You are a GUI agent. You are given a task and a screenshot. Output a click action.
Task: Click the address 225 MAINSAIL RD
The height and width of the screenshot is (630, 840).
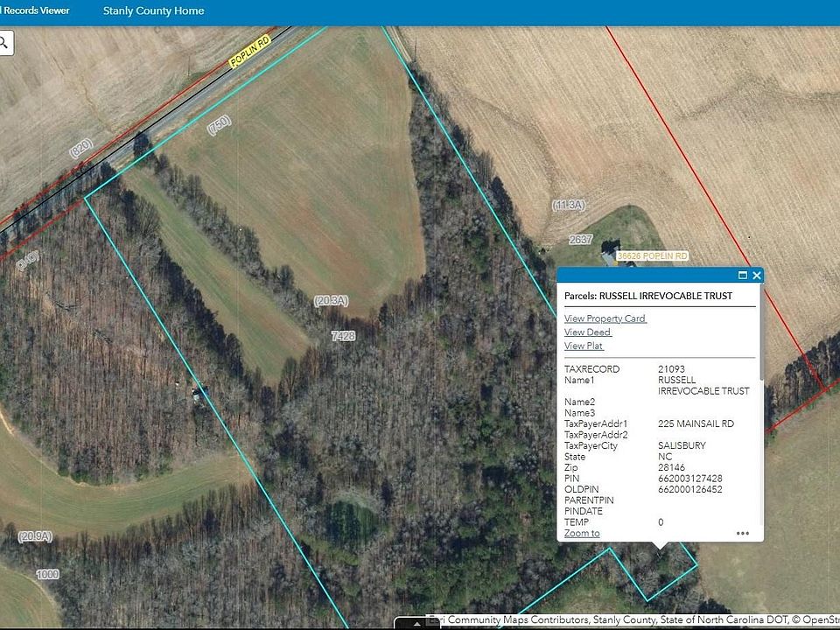[x=696, y=423]
